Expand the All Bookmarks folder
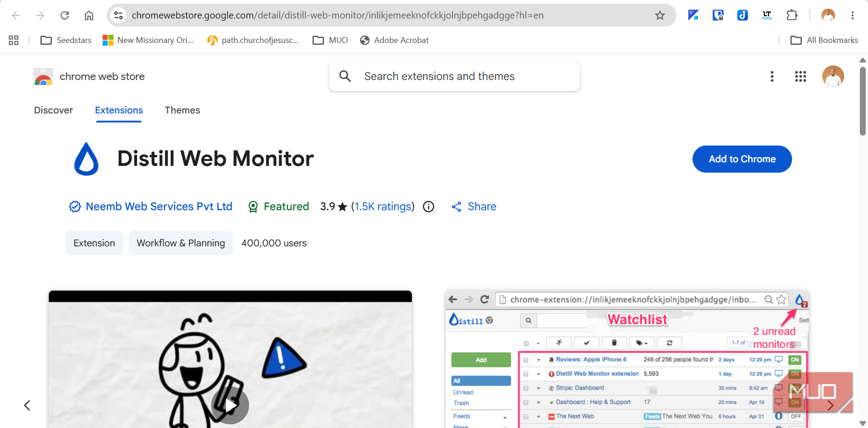The image size is (868, 428). 824,40
